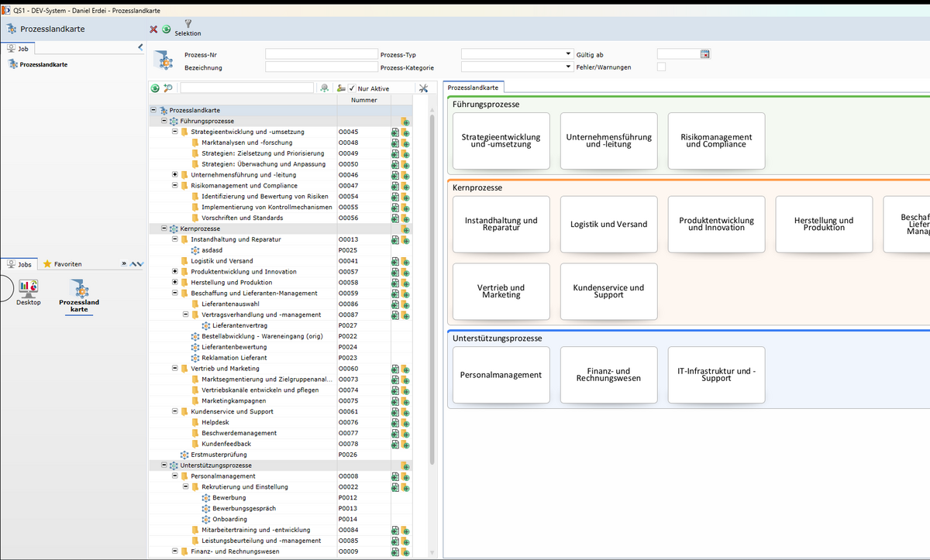Image resolution: width=930 pixels, height=560 pixels.
Task: Toggle the Nur Aktive checkbox
Action: [352, 88]
